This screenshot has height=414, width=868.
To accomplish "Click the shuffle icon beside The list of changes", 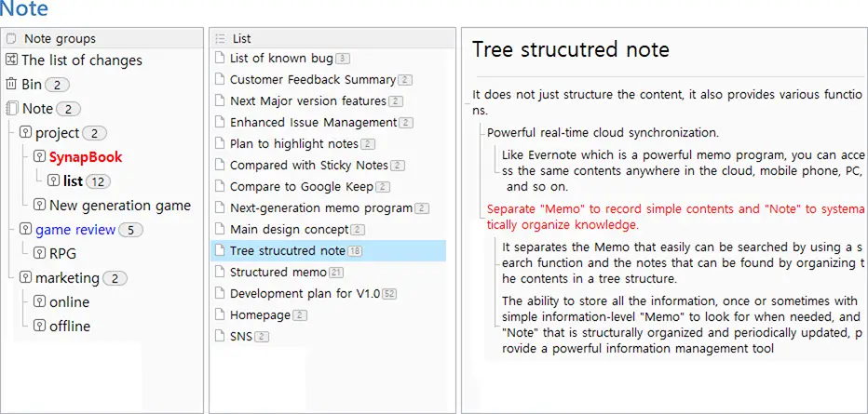I will tap(11, 60).
